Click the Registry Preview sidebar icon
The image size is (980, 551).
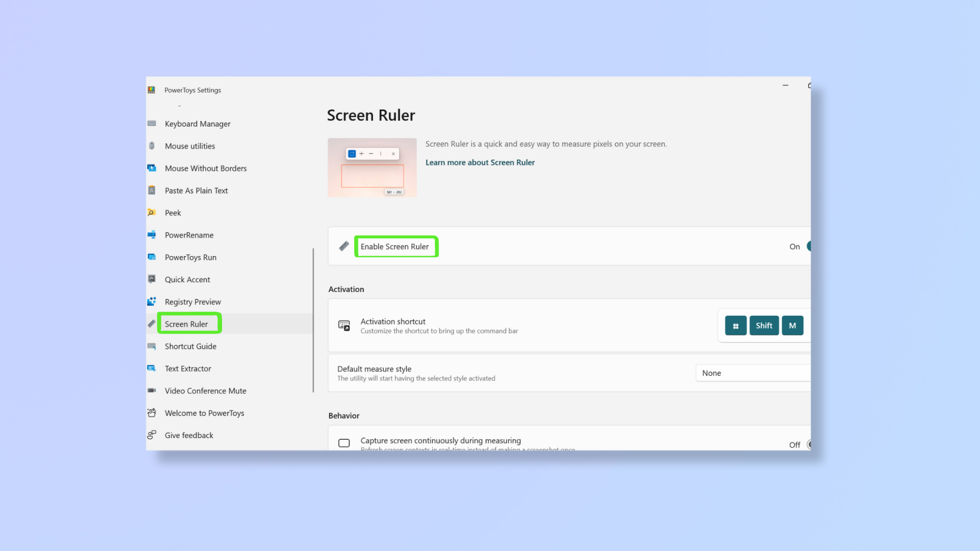pyautogui.click(x=152, y=302)
